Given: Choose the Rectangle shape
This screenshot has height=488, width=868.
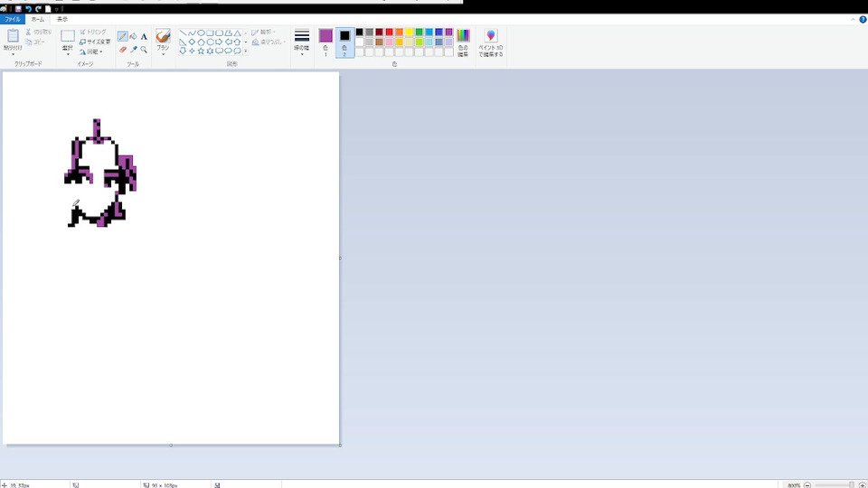Looking at the screenshot, I should (x=210, y=33).
